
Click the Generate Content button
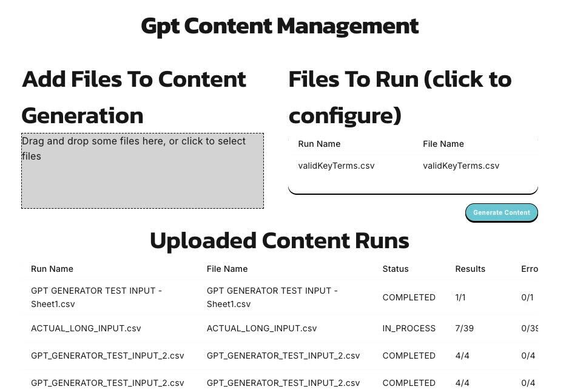[x=501, y=212]
